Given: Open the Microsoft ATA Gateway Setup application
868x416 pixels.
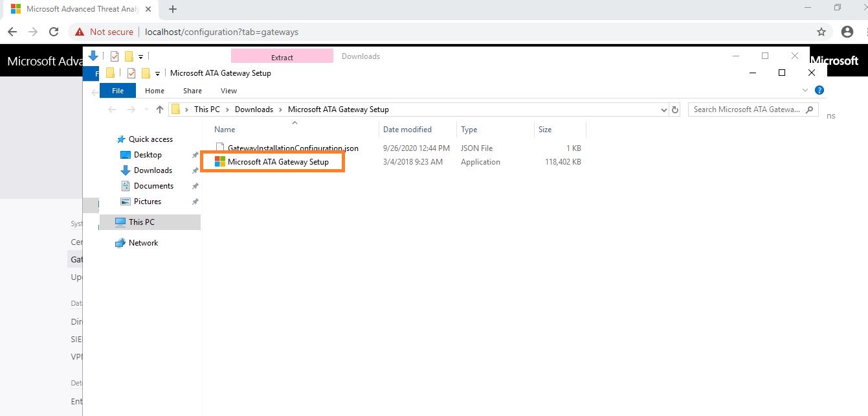Looking at the screenshot, I should point(278,162).
